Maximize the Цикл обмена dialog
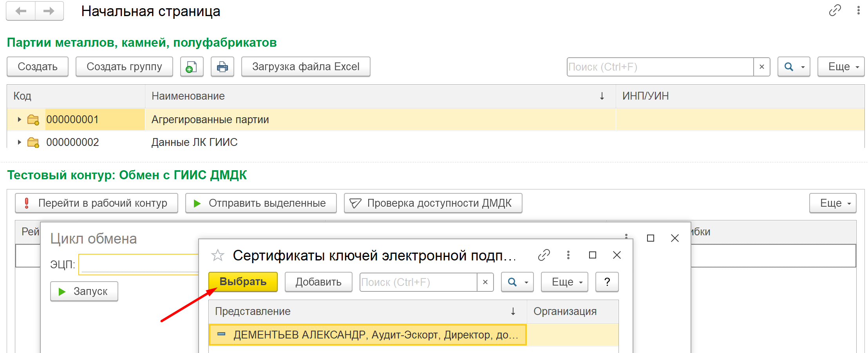The image size is (868, 353). [651, 238]
